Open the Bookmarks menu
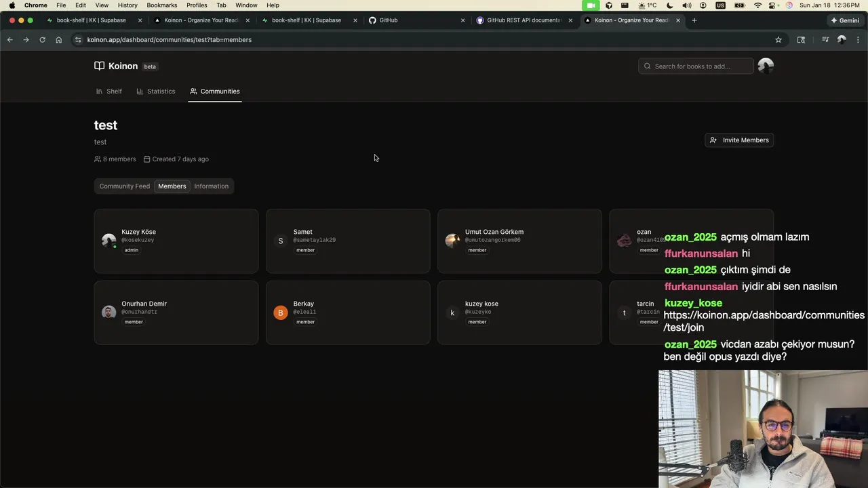Viewport: 868px width, 488px height. (162, 5)
